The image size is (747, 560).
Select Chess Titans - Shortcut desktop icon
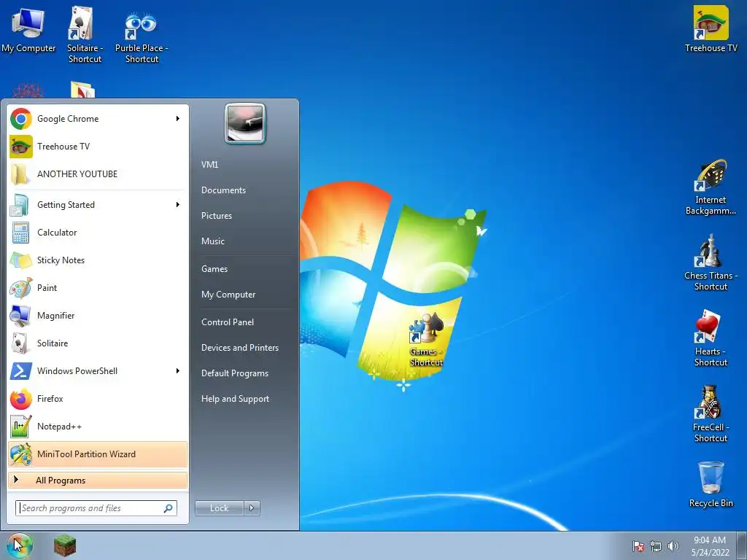(711, 262)
